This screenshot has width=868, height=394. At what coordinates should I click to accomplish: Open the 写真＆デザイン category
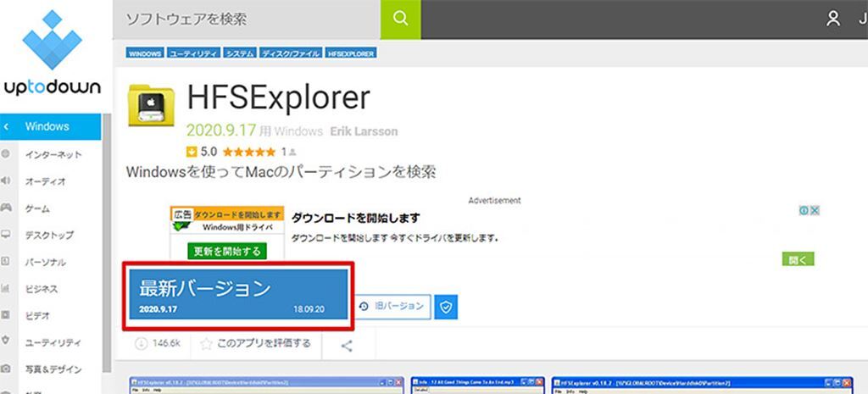[x=53, y=369]
